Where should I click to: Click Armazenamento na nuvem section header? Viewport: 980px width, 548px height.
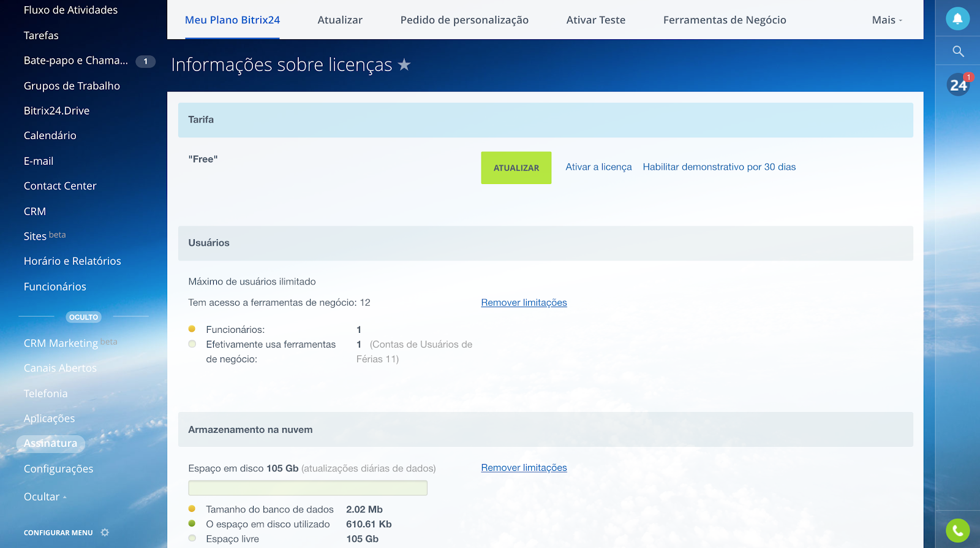(x=545, y=430)
